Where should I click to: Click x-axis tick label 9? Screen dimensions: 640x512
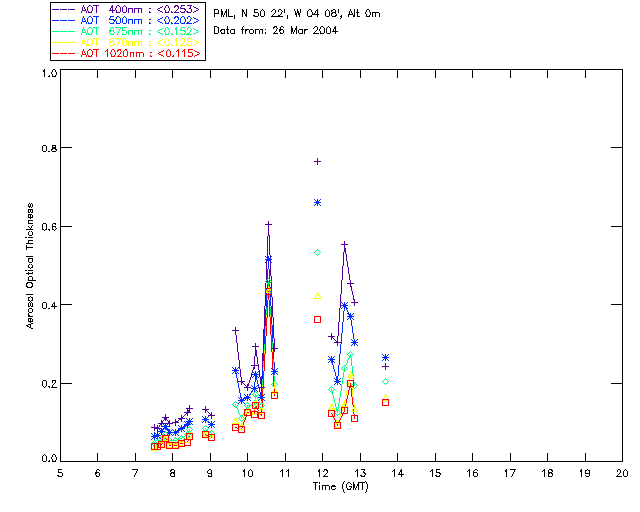click(210, 473)
